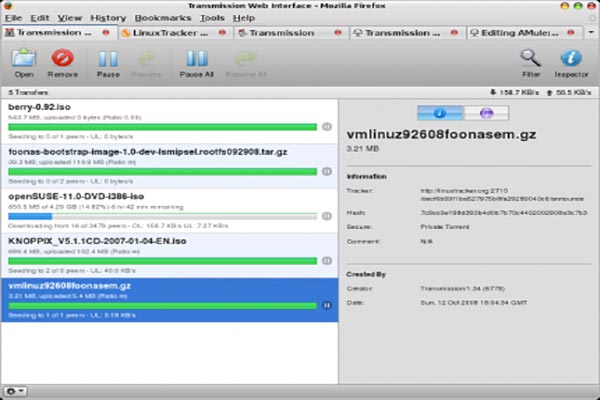600x400 pixels.
Task: Select the berry-0.92.iso torrent name
Action: click(39, 107)
